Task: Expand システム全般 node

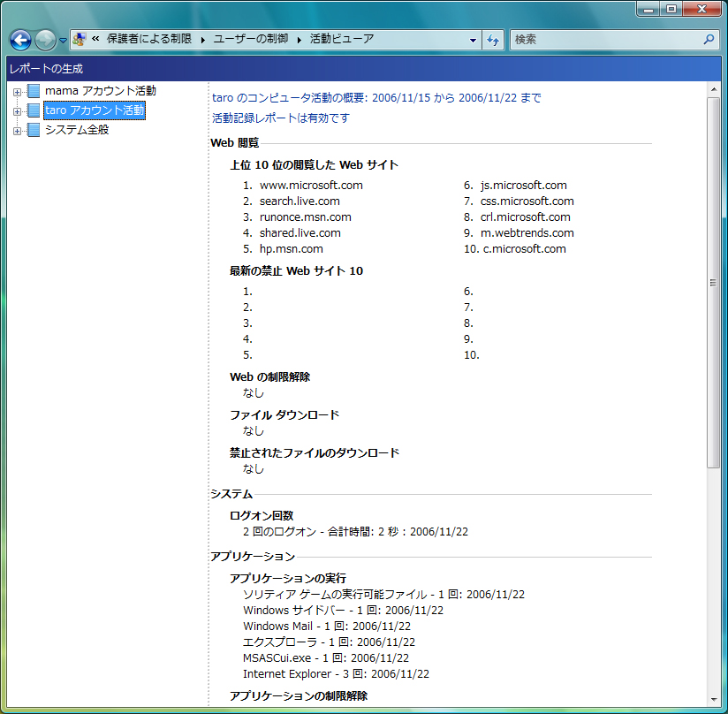Action: [x=17, y=131]
